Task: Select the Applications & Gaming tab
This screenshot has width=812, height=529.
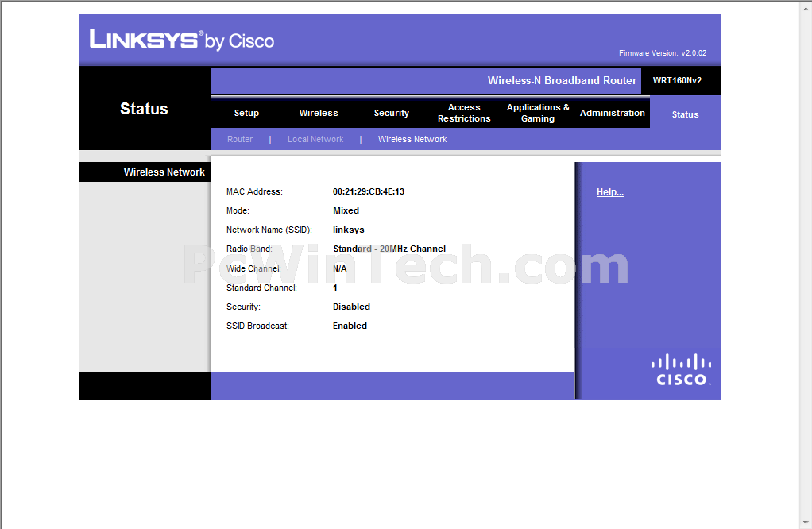Action: [x=538, y=113]
